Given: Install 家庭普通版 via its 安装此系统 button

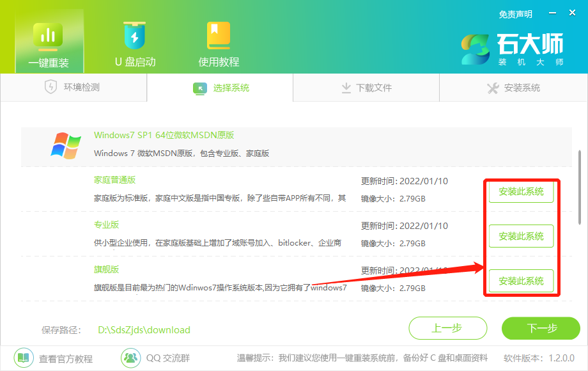Looking at the screenshot, I should (x=521, y=190).
